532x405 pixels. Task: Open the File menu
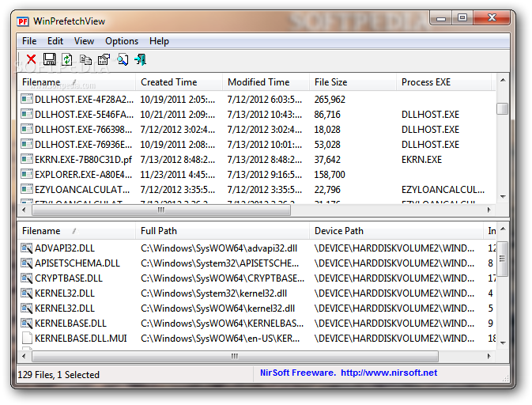[29, 41]
